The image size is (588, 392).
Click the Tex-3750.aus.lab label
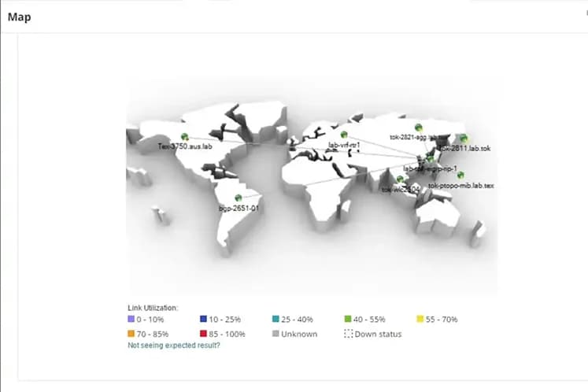(x=185, y=146)
